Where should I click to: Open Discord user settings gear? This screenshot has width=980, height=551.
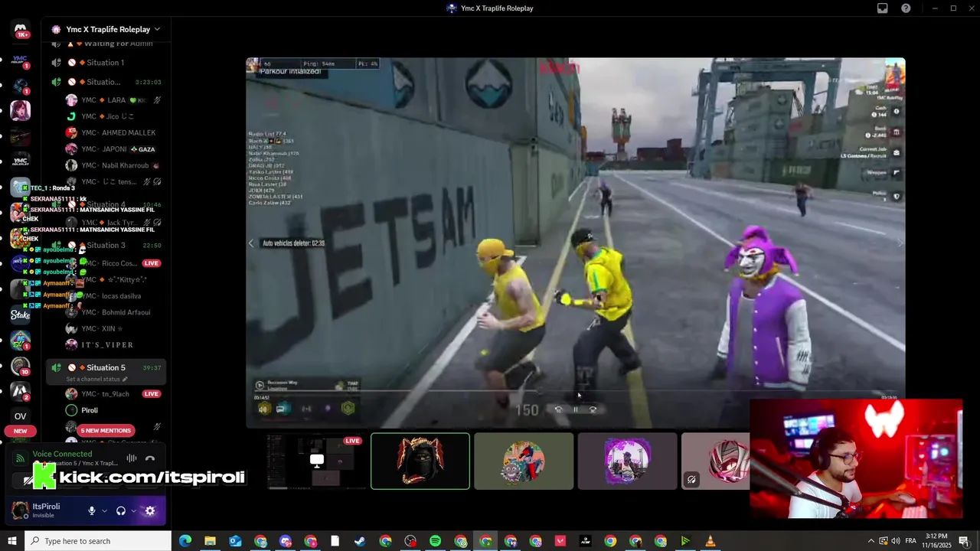pos(150,510)
